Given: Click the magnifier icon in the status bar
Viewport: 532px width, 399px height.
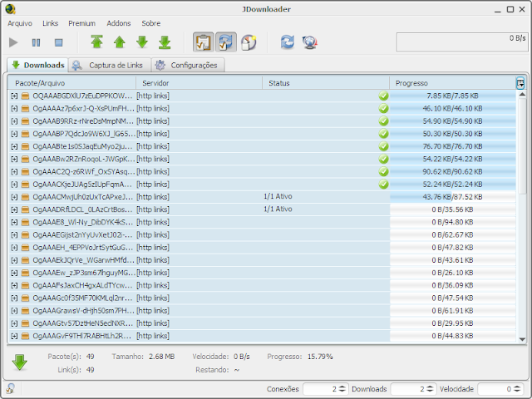Looking at the screenshot, I should click(11, 388).
